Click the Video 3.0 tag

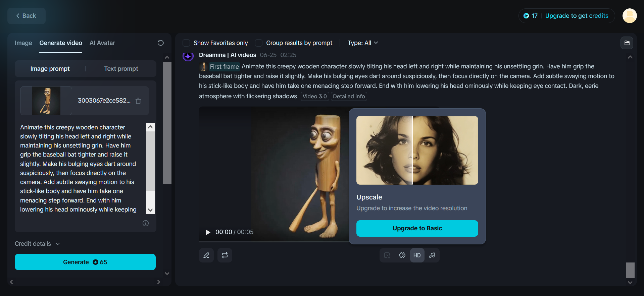(x=315, y=97)
